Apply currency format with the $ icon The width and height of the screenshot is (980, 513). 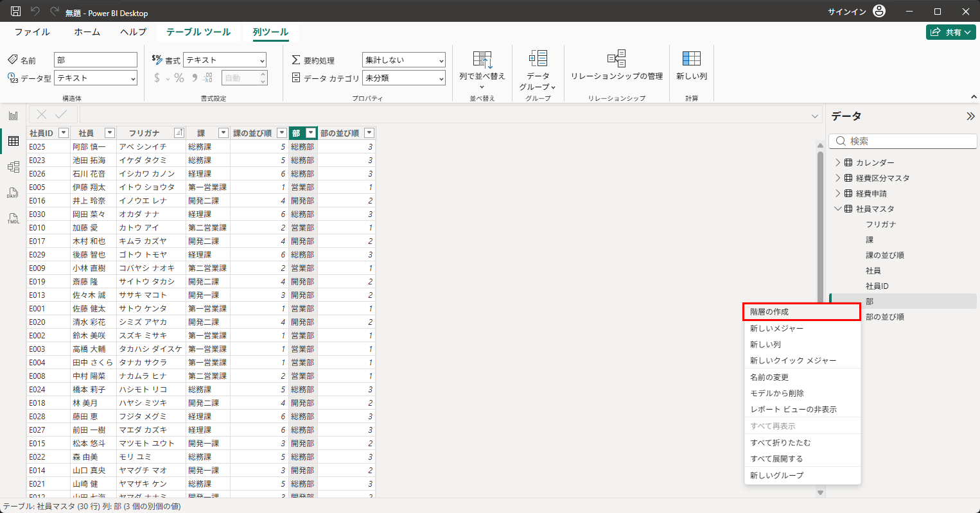(x=157, y=78)
